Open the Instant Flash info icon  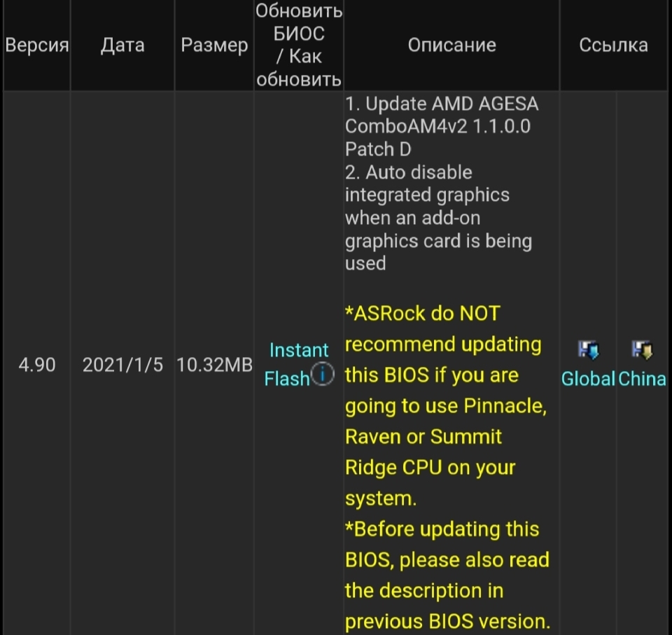click(322, 374)
